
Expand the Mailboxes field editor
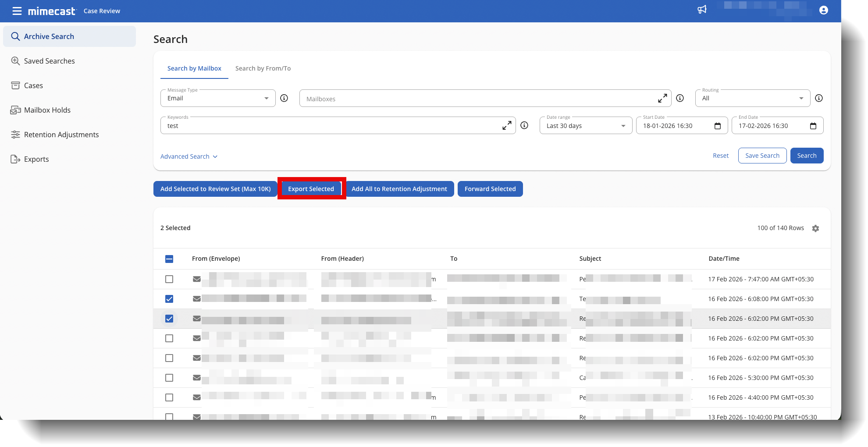(662, 99)
